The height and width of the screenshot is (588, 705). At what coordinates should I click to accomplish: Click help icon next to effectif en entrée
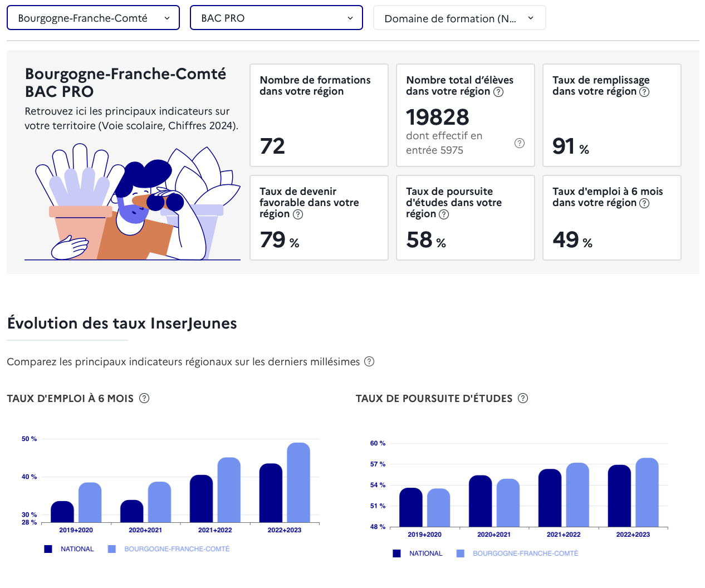(520, 143)
